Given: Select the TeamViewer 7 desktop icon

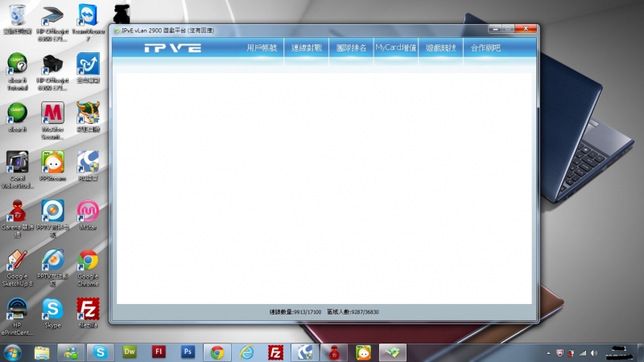Looking at the screenshot, I should 88,23.
